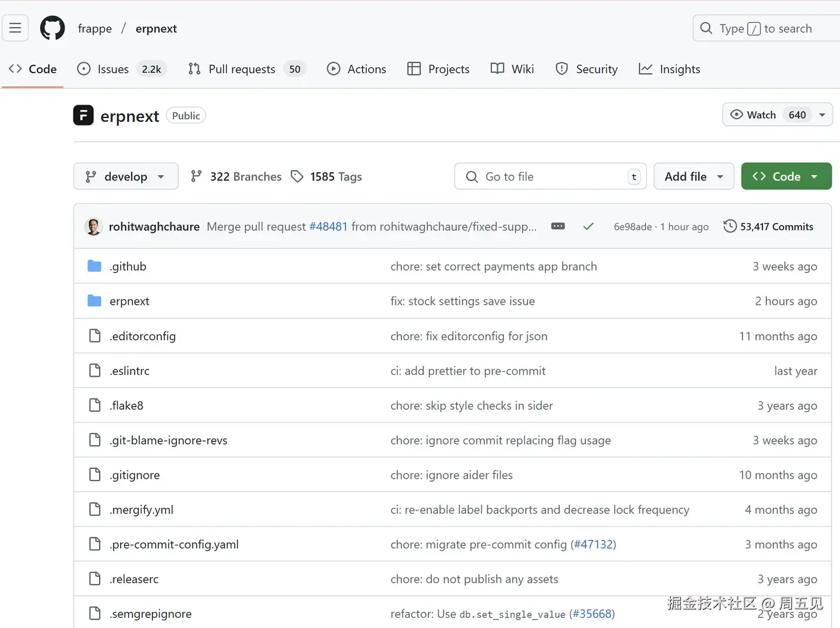Open the erpnext folder in file list
The image size is (840, 628).
(130, 301)
